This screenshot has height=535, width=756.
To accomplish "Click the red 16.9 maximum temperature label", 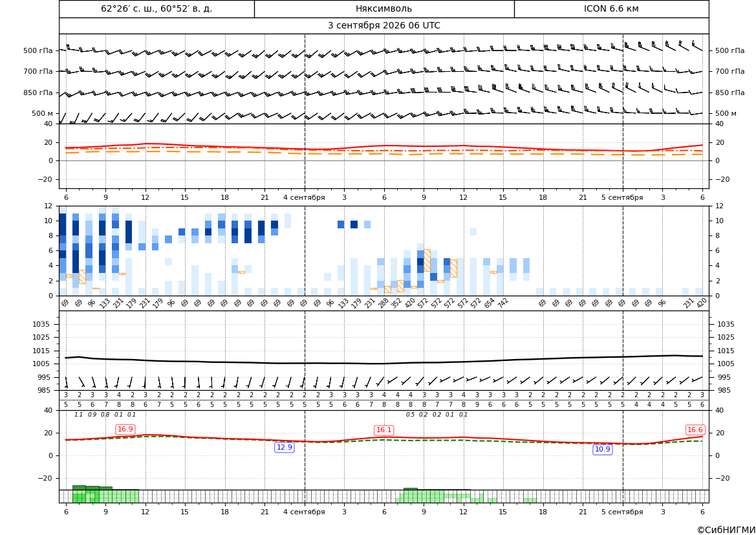I will 125,429.
